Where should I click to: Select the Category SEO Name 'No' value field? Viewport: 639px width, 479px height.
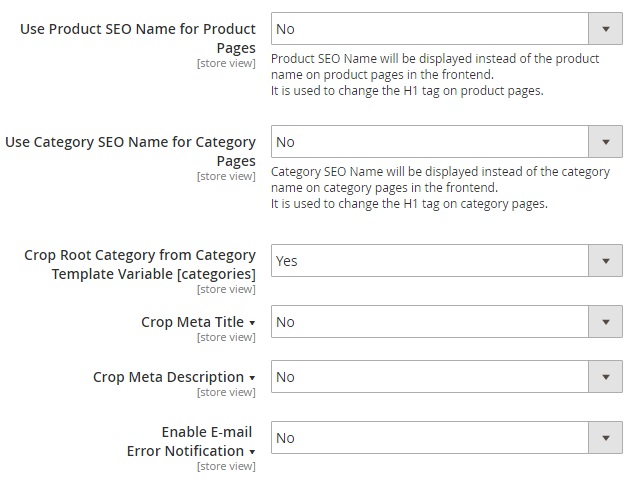430,142
